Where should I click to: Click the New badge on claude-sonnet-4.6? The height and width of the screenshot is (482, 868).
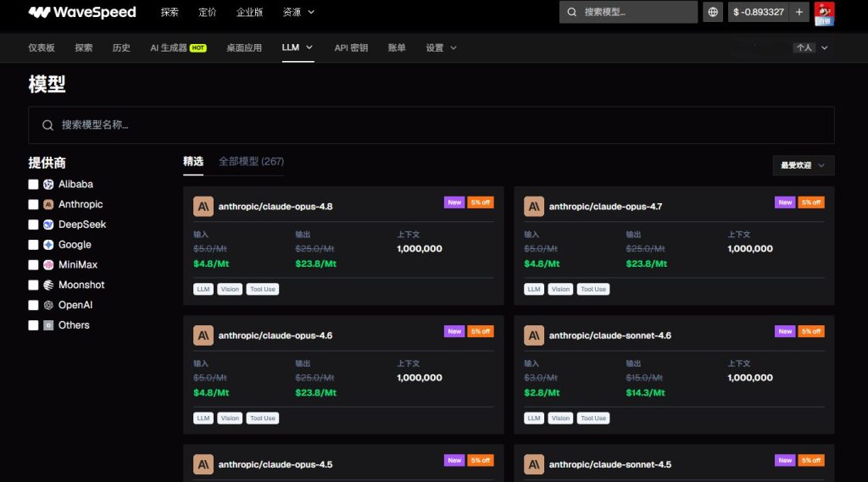[785, 331]
